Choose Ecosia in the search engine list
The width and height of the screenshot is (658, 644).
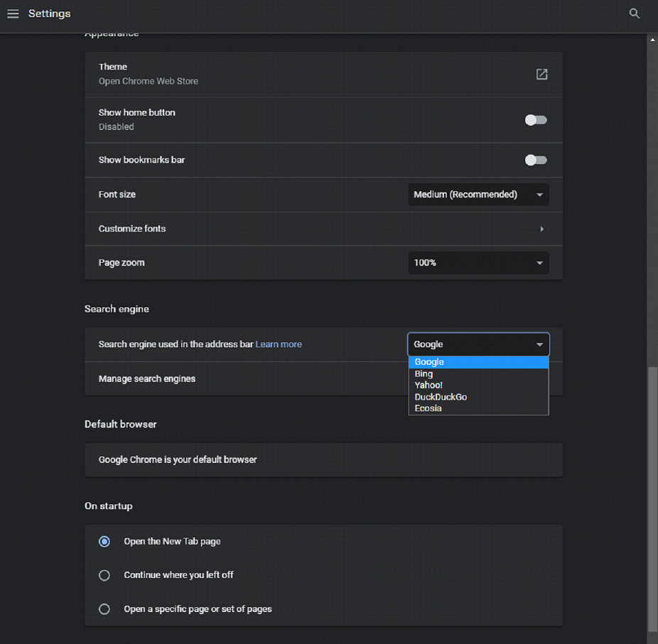pyautogui.click(x=478, y=408)
